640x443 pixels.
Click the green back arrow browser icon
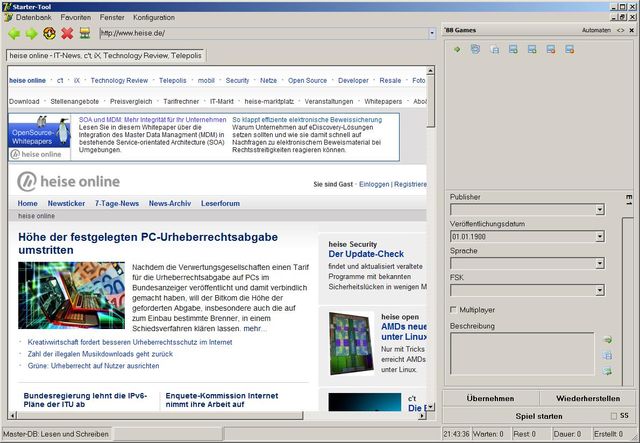point(14,33)
